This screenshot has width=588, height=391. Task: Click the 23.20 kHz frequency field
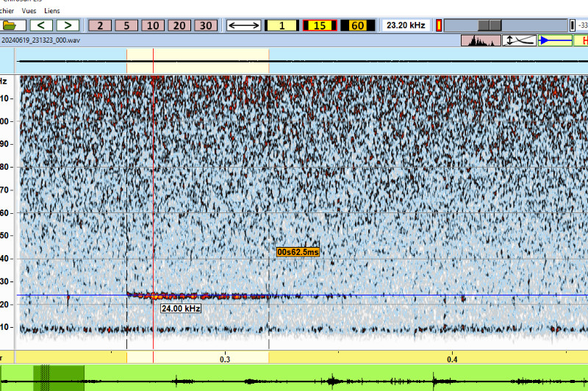click(406, 25)
